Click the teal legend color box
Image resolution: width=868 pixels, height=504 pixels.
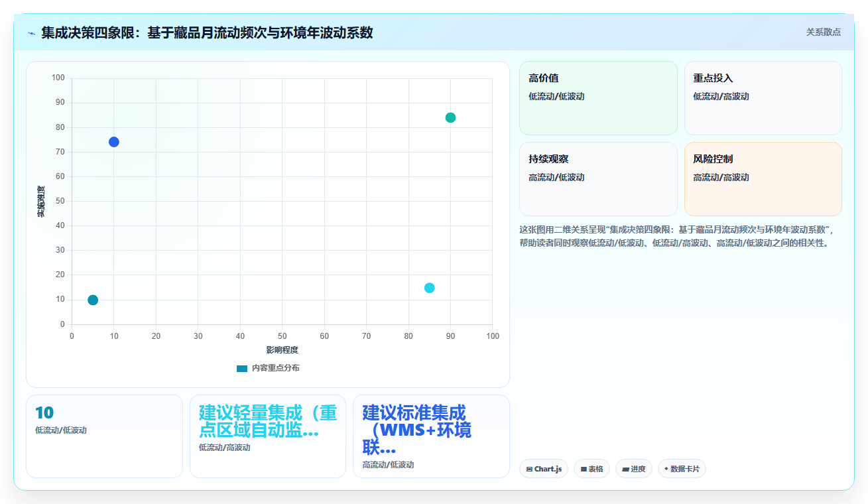[x=242, y=368]
